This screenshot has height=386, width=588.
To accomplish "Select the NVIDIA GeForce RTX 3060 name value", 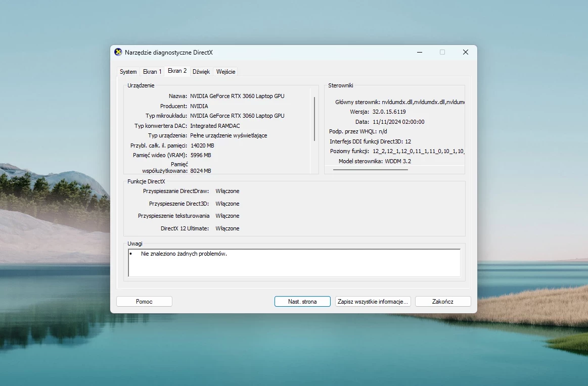I will (x=237, y=96).
